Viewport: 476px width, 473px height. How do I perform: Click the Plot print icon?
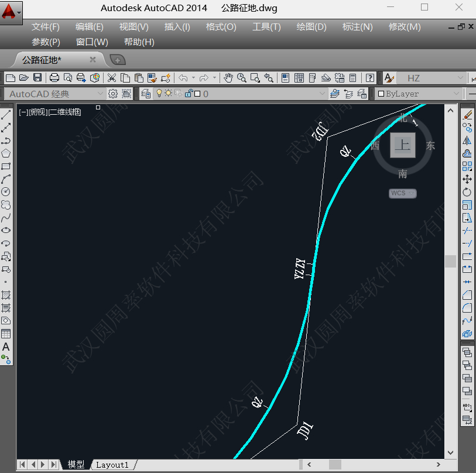click(54, 78)
